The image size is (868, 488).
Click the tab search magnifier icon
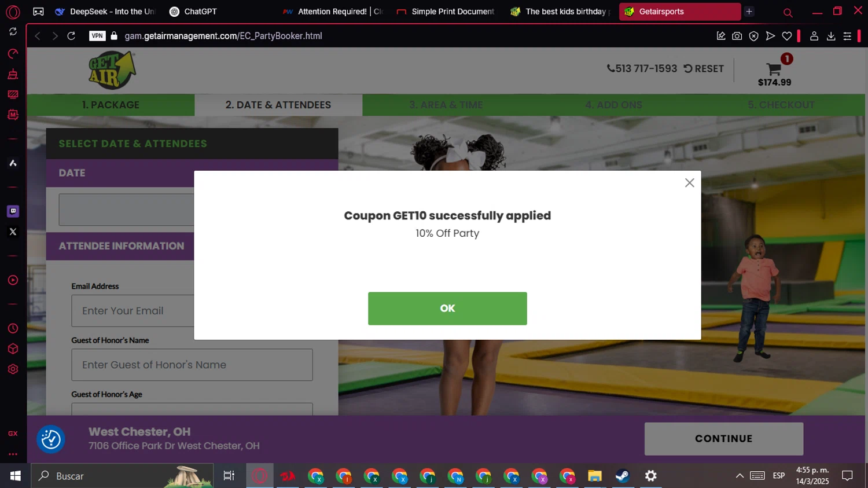point(788,12)
